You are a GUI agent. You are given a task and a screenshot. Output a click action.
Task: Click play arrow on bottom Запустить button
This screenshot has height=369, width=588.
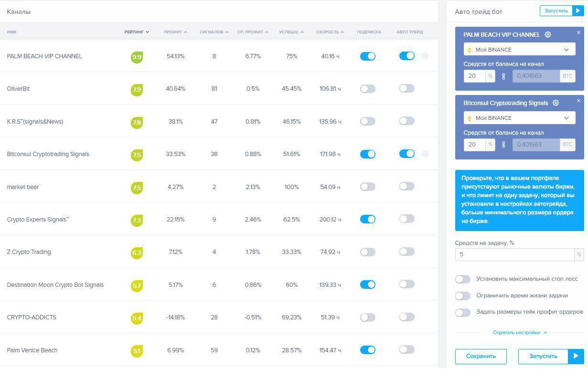[x=576, y=356]
